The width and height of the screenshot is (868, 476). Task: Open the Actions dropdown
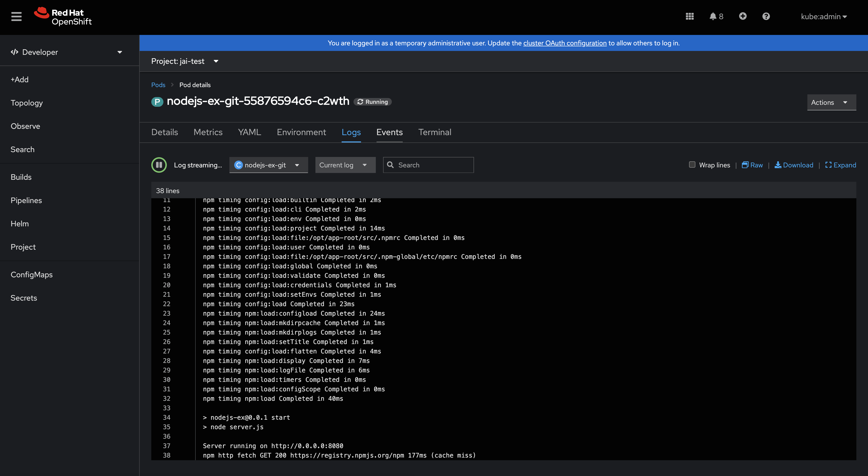831,102
